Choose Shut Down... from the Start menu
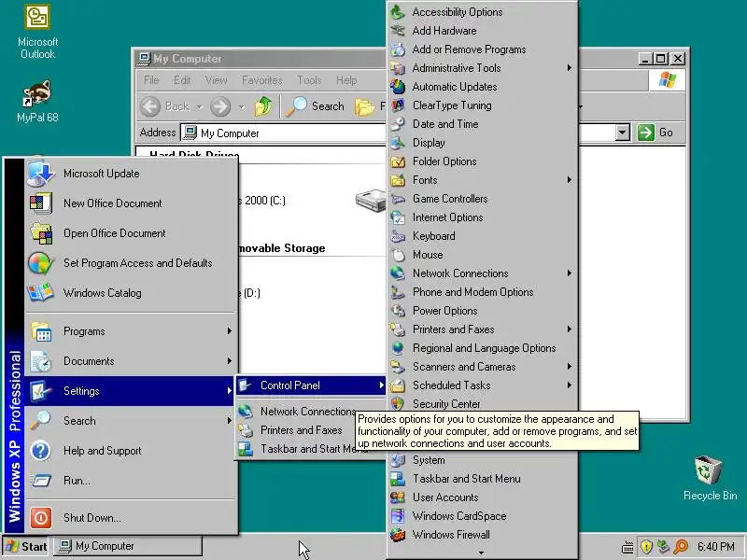The height and width of the screenshot is (560, 747). coord(131,518)
